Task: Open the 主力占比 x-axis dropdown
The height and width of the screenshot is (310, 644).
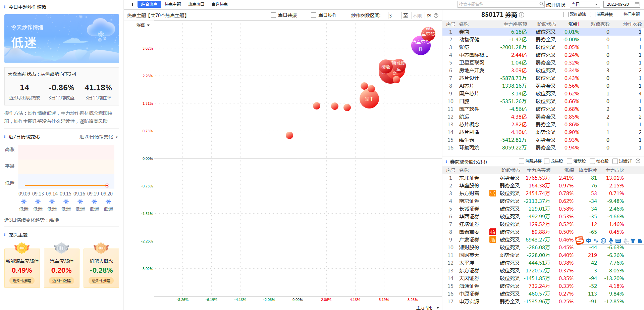Action: 427,308
